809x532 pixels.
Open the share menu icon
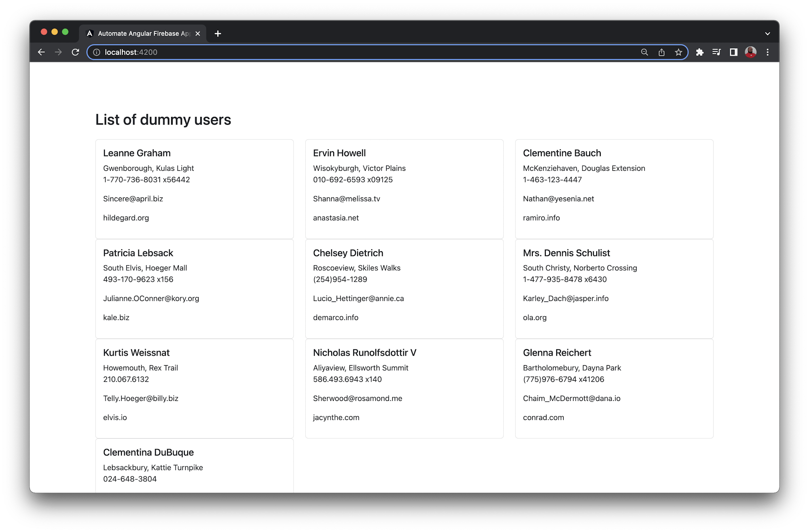coord(661,52)
